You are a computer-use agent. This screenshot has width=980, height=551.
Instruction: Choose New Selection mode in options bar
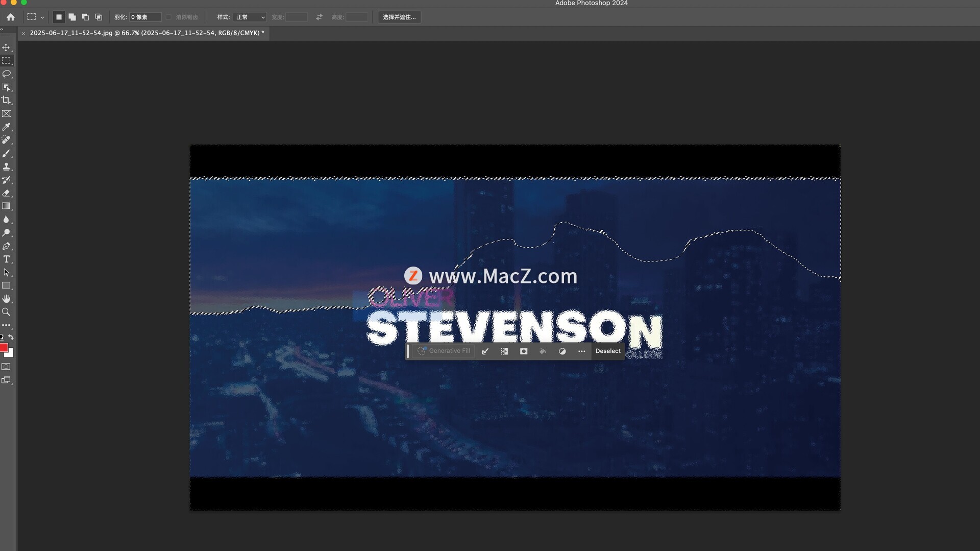(59, 17)
